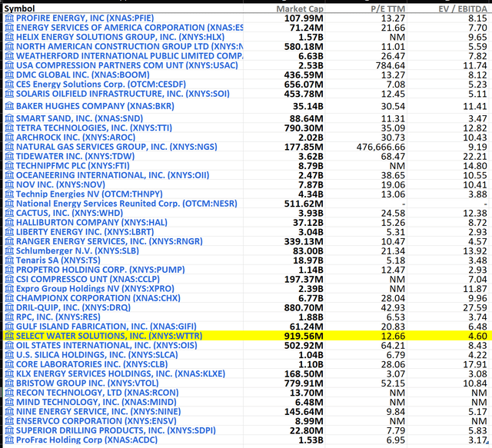Click the stock icon beside DMC GLOBAL INC.
The height and width of the screenshot is (448, 492).
point(9,75)
